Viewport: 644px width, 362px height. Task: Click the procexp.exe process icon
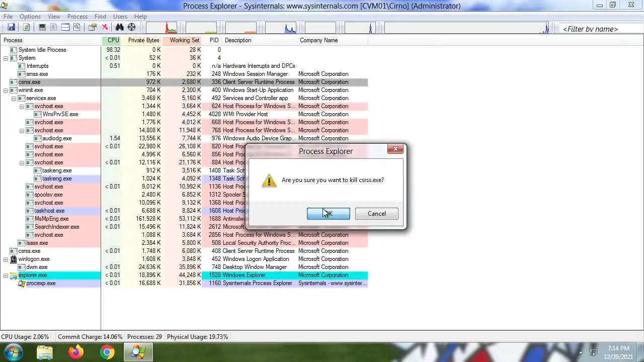(x=22, y=283)
